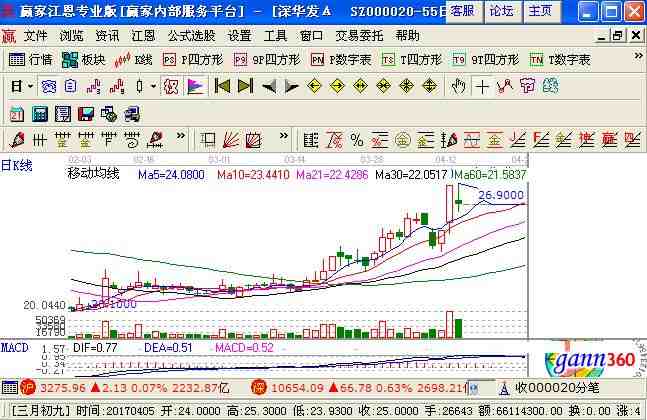Expand the drawing tools overflow chevron
This screenshot has width=647, height=420.
[180, 136]
